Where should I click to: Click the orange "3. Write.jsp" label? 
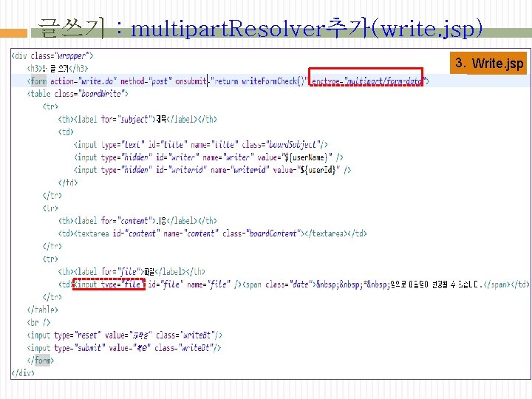coord(488,63)
